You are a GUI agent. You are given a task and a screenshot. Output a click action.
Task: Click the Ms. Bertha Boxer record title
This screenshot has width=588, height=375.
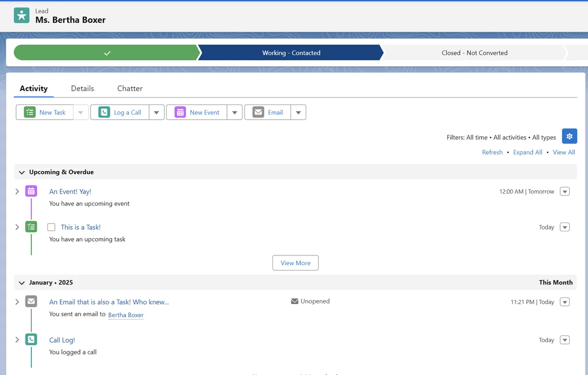point(71,20)
